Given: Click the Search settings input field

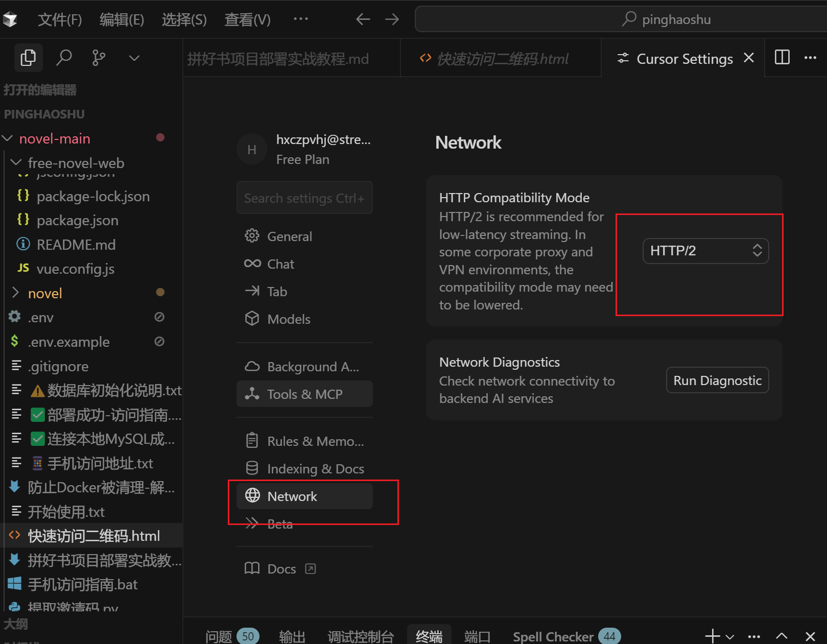Looking at the screenshot, I should (x=304, y=198).
